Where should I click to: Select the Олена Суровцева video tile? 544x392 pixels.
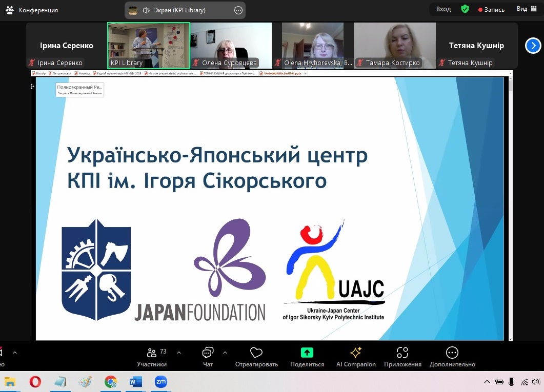pos(231,46)
